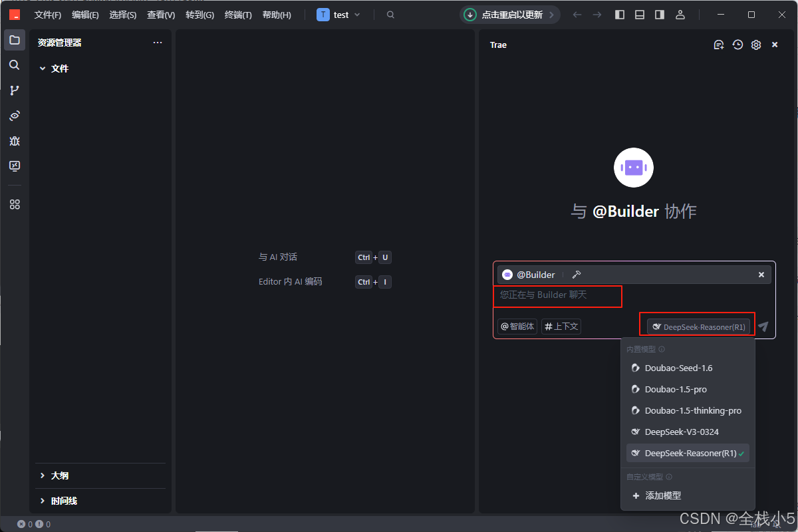Click the 资源管理器 panel title

(60, 43)
